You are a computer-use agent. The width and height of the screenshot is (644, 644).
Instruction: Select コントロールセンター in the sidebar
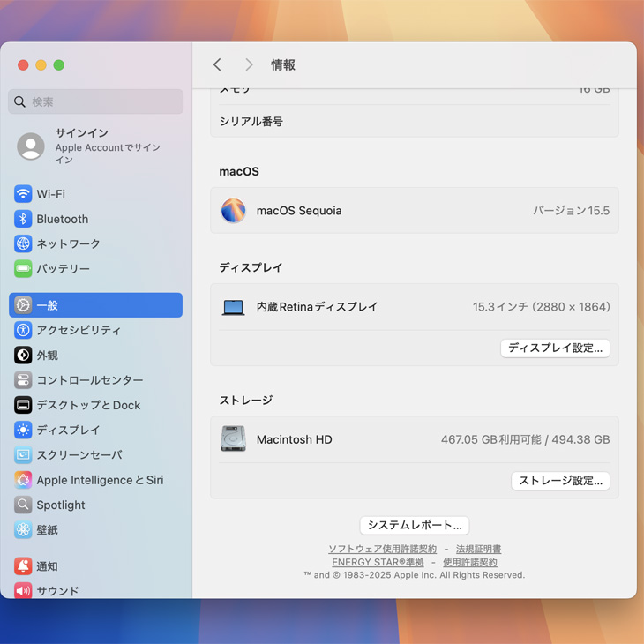click(x=95, y=380)
